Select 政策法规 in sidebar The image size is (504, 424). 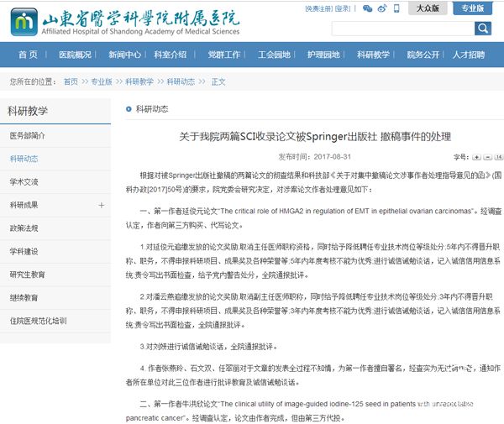[55, 228]
